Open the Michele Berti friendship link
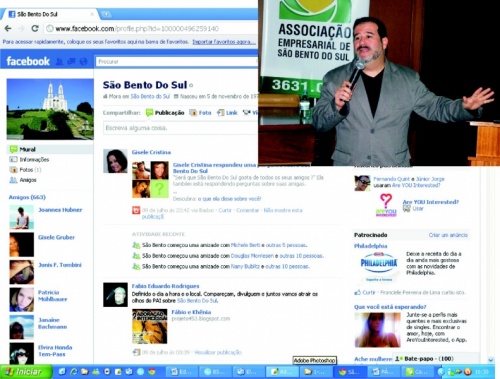This screenshot has height=379, width=500. coord(245,245)
